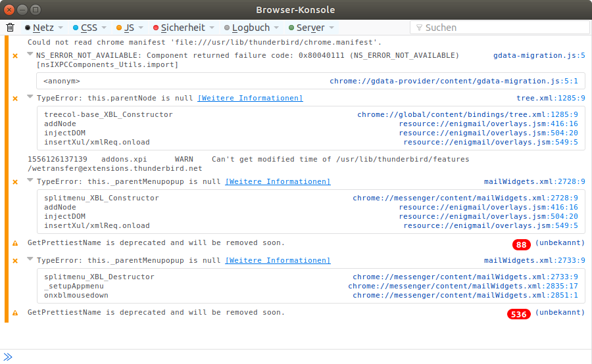The height and width of the screenshot is (364, 592).
Task: Toggle the Netz filter button
Action: 39,28
